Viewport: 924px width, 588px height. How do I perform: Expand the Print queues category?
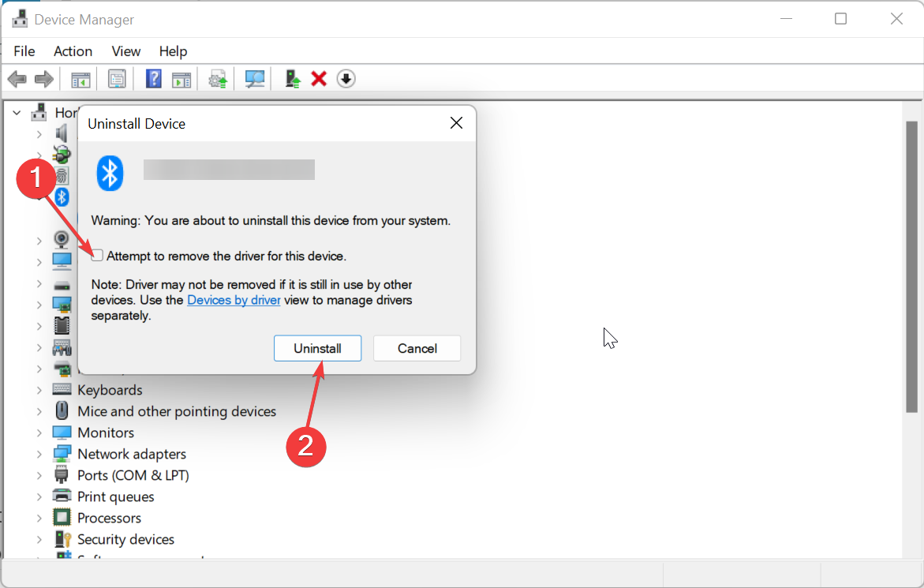39,496
